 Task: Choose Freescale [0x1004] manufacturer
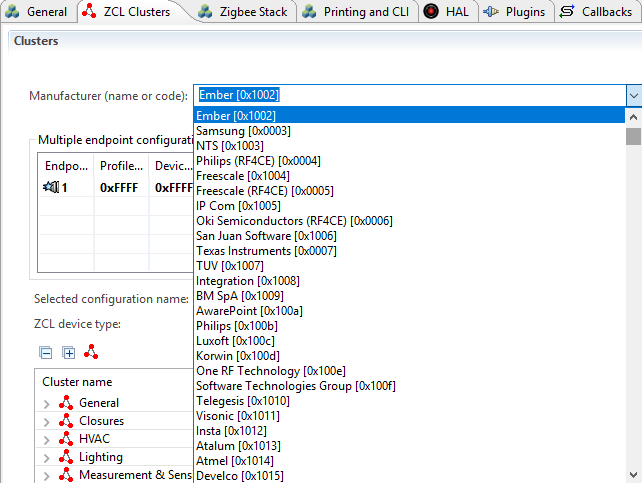click(409, 176)
